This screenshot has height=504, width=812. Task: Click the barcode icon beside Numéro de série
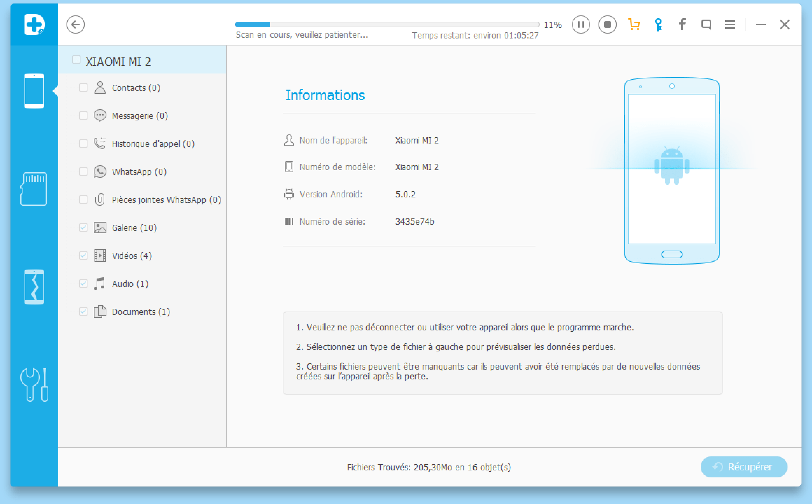[289, 221]
